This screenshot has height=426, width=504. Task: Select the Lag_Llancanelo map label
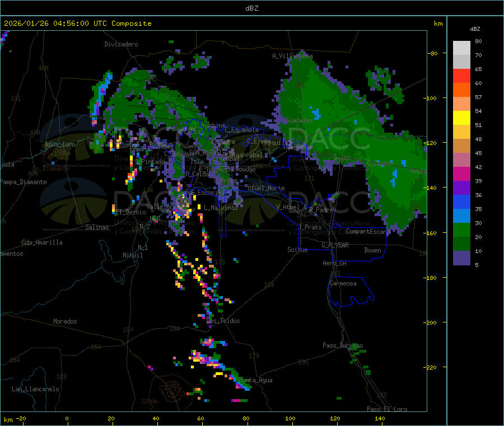(36, 388)
